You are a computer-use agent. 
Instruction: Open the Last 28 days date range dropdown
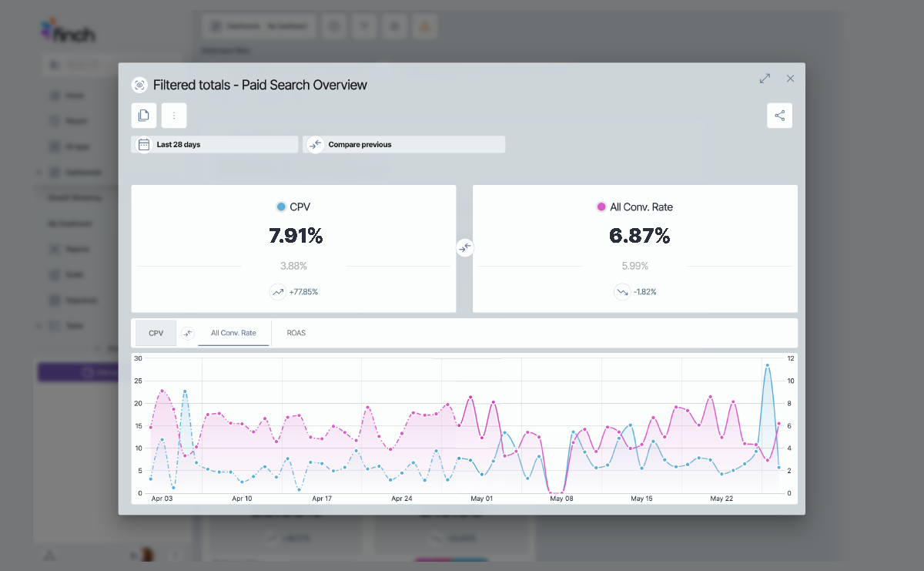pyautogui.click(x=215, y=144)
